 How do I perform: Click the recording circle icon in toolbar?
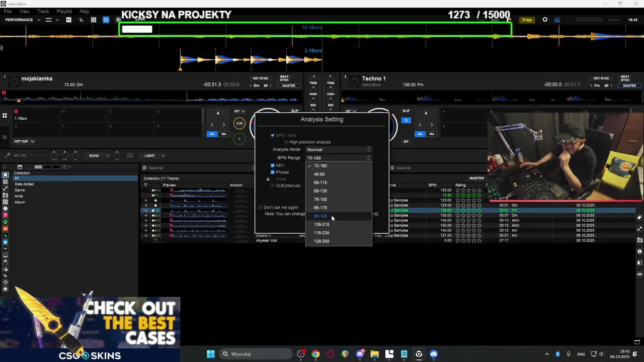click(x=118, y=20)
